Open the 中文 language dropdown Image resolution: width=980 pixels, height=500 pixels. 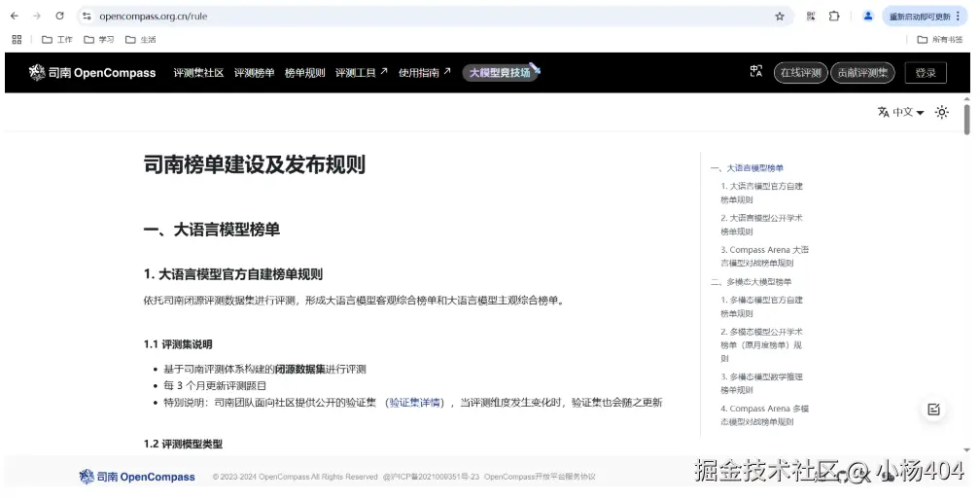tap(900, 112)
